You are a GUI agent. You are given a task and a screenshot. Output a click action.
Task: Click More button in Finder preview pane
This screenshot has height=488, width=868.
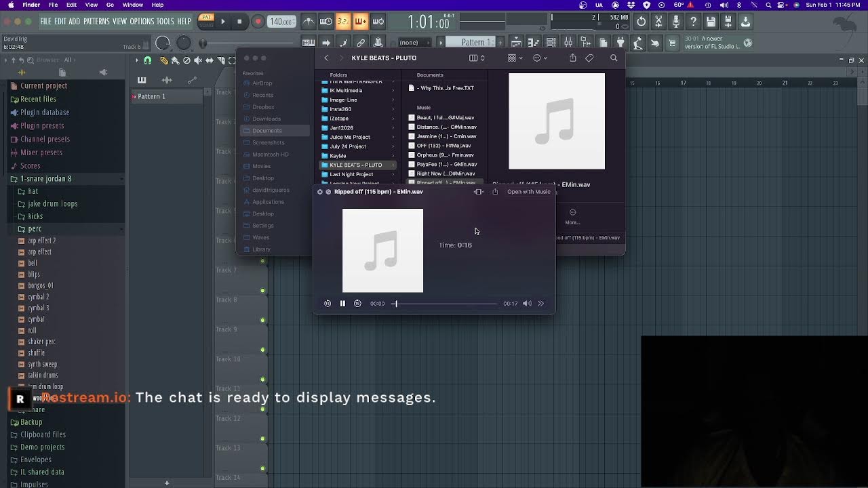pyautogui.click(x=572, y=216)
